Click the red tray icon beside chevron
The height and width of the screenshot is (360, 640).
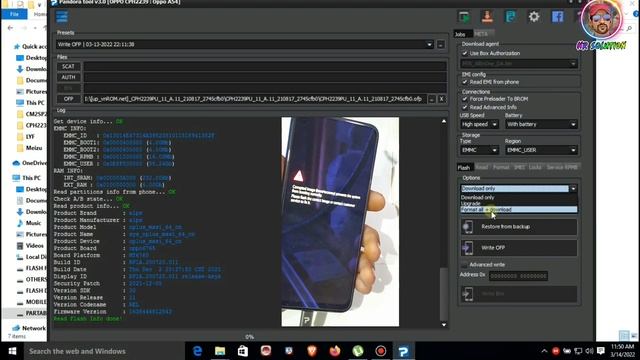(x=556, y=351)
